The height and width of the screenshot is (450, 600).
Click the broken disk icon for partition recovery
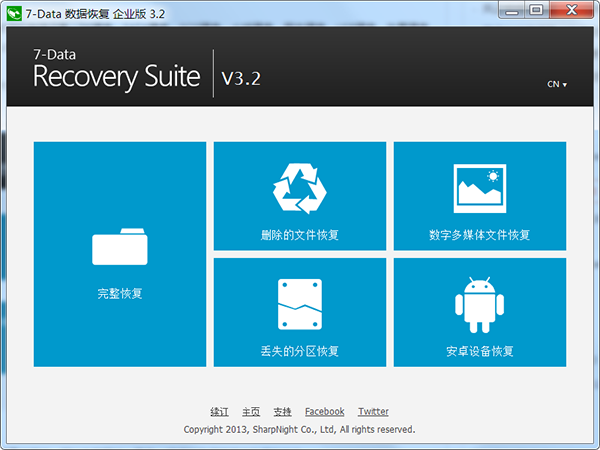(300, 304)
